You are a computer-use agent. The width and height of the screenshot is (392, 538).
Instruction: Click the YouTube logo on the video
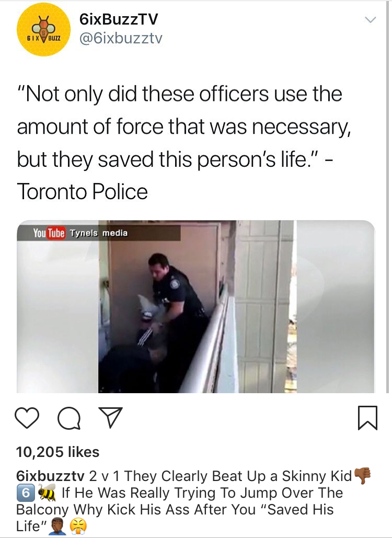(49, 233)
